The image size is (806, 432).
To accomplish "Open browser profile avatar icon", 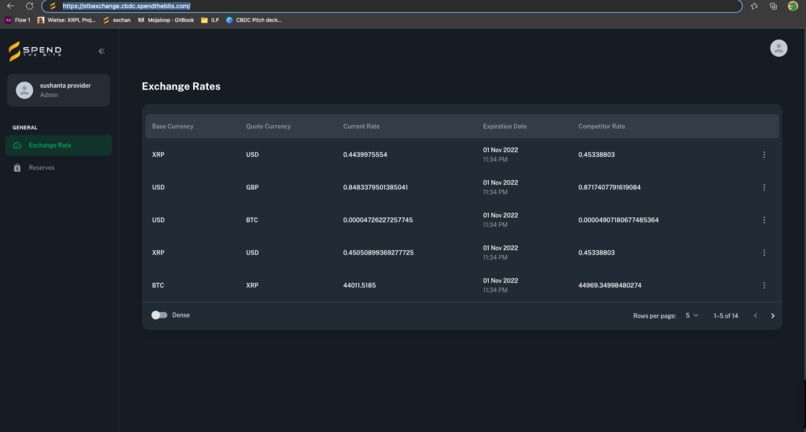I will [x=793, y=6].
